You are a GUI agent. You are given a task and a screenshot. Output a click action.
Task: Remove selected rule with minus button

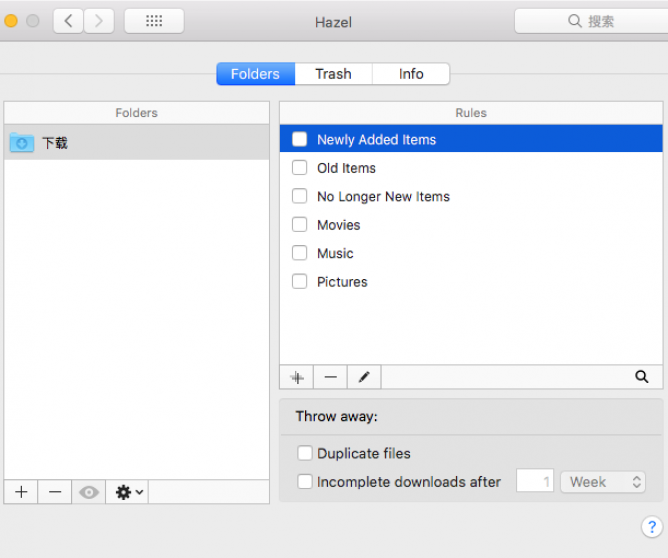(331, 377)
